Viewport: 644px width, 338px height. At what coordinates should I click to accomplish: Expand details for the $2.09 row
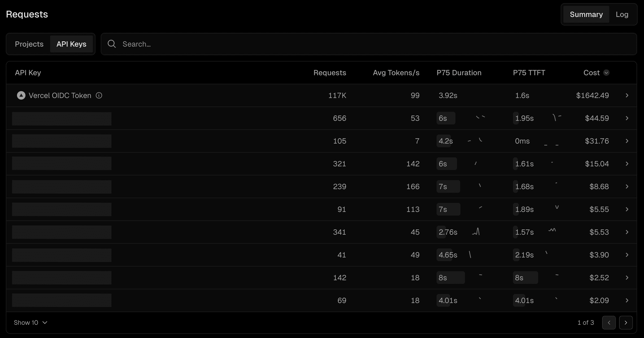click(x=627, y=300)
